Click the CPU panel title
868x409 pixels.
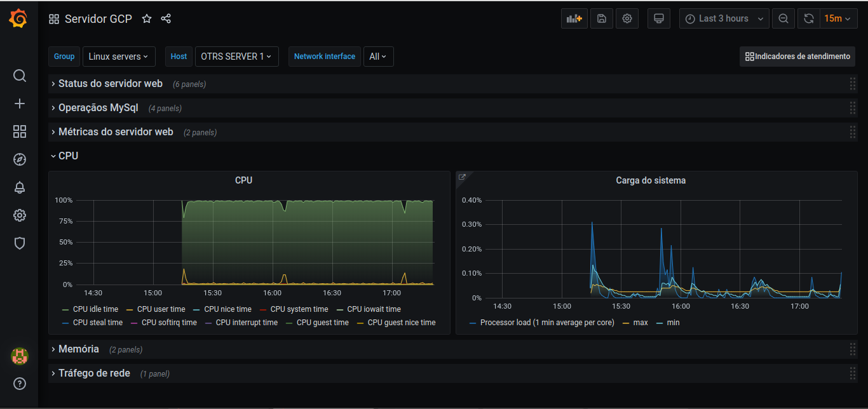(243, 180)
